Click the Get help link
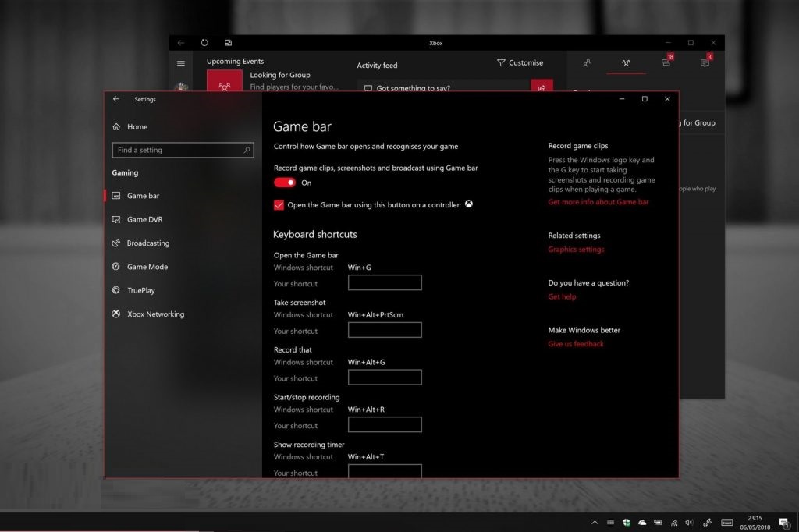The width and height of the screenshot is (799, 532). pos(562,296)
